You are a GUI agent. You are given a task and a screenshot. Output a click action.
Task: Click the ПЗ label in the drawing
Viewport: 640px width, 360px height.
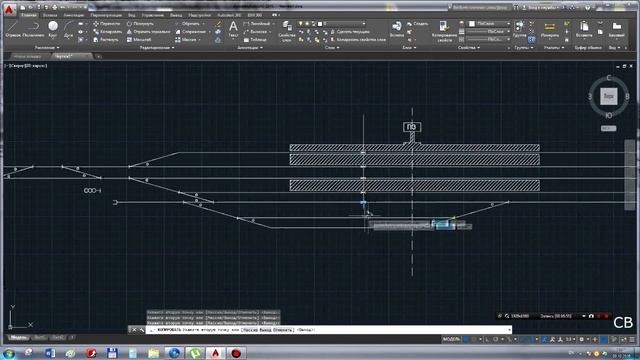(x=412, y=127)
